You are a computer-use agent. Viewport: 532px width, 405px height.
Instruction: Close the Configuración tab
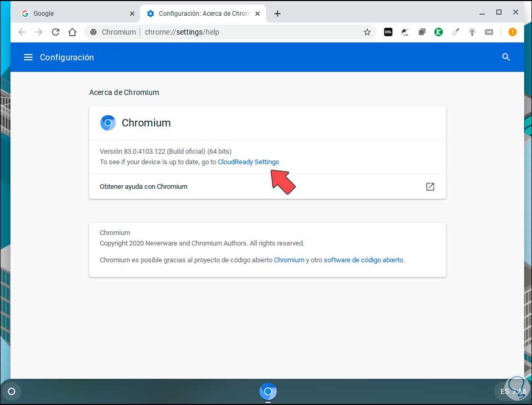258,14
